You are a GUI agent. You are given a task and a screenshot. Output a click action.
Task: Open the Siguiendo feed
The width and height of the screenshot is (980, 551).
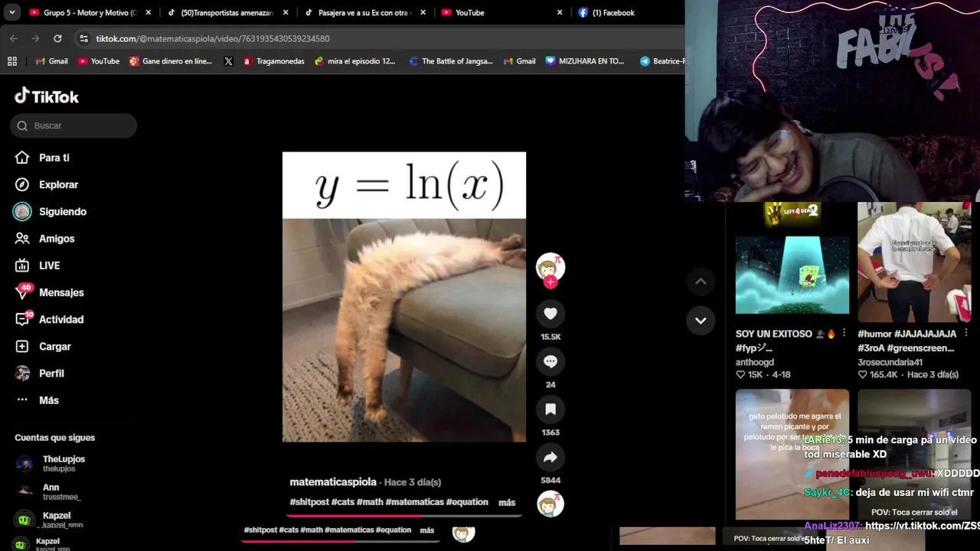click(51, 211)
